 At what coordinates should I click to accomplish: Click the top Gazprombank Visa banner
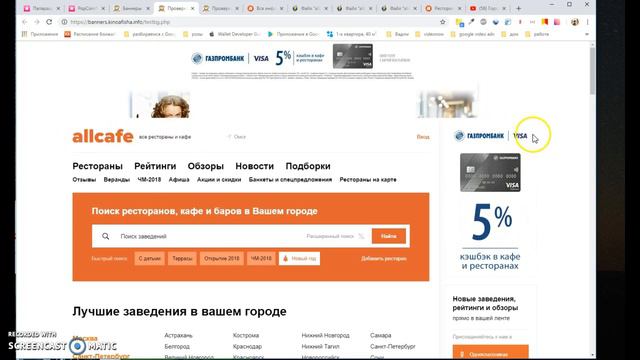tap(302, 60)
